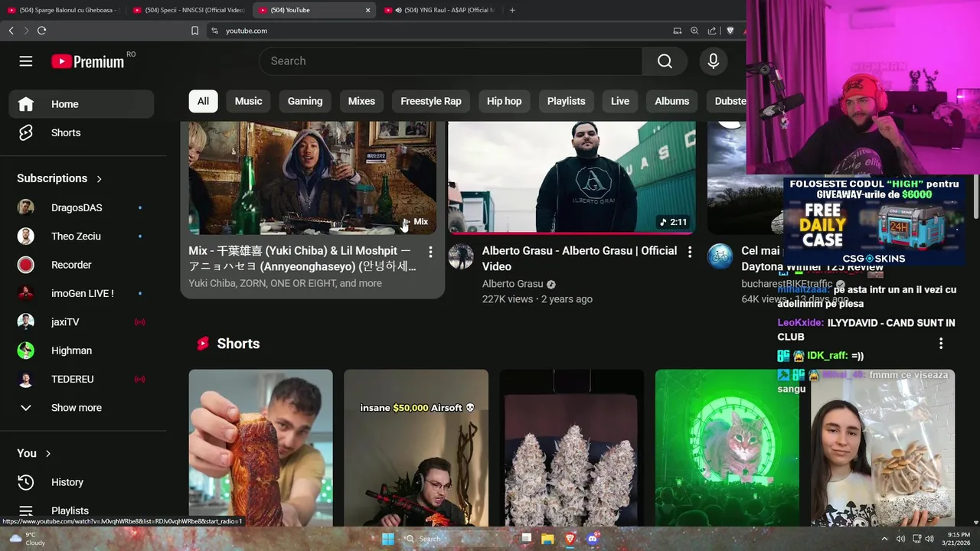Screen dimensions: 980x551
Task: Open the three-dot menu in the chat overlay
Action: click(941, 344)
